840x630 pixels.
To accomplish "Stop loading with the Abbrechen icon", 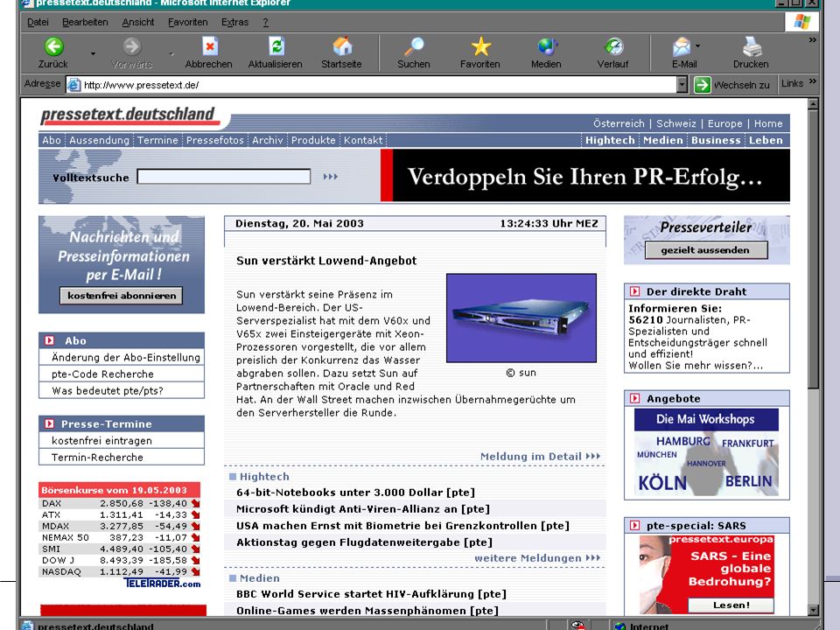I will [x=209, y=46].
